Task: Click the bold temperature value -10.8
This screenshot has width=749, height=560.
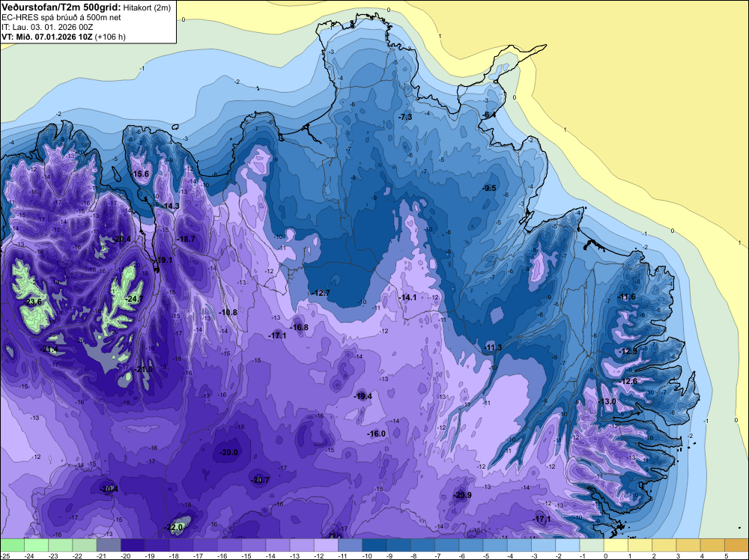Action: 228,312
